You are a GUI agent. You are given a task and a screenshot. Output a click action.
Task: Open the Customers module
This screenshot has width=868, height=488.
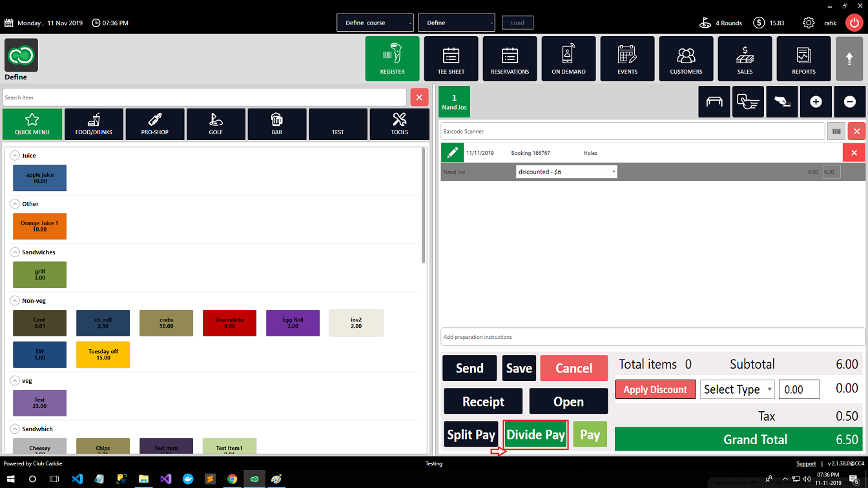point(686,59)
